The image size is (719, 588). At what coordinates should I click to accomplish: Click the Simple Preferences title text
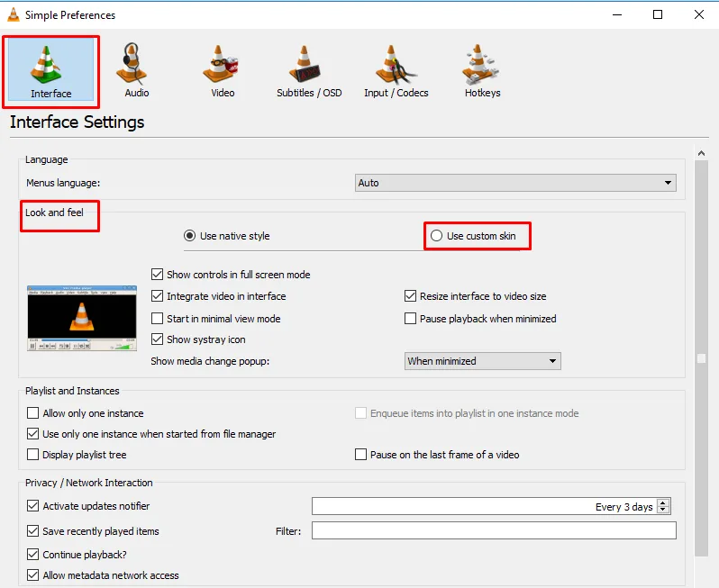70,15
